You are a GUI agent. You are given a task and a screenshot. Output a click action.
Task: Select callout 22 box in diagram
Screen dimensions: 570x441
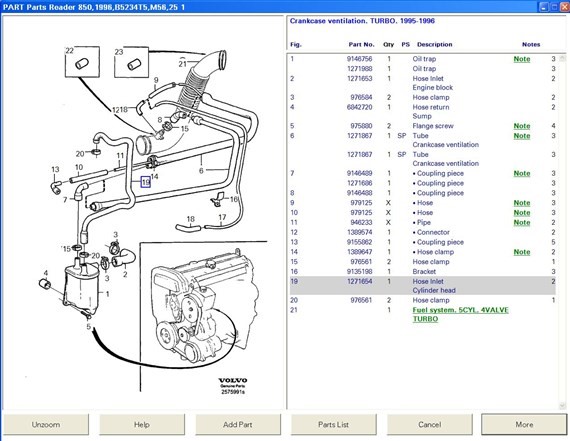coord(82,62)
